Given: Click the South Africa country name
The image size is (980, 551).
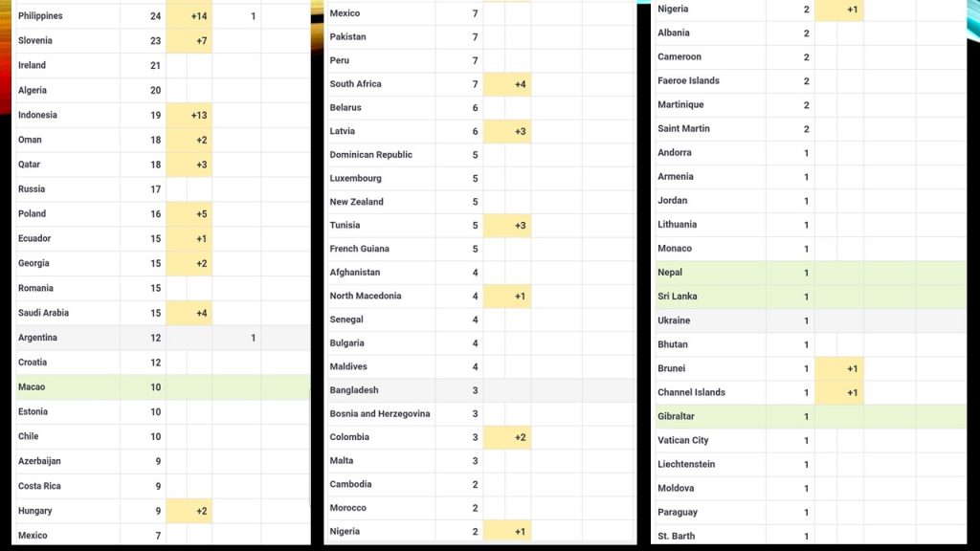Looking at the screenshot, I should 355,84.
